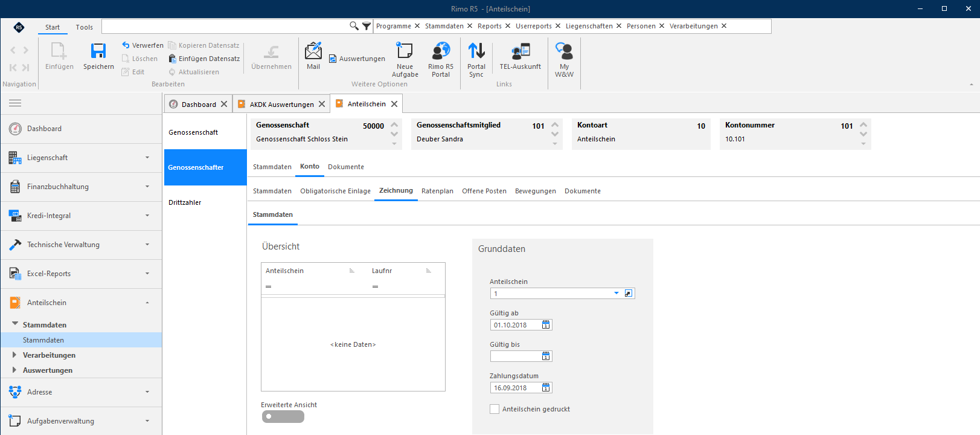Collapse the Anteilschein sidebar section
This screenshot has height=435, width=980.
[x=147, y=303]
